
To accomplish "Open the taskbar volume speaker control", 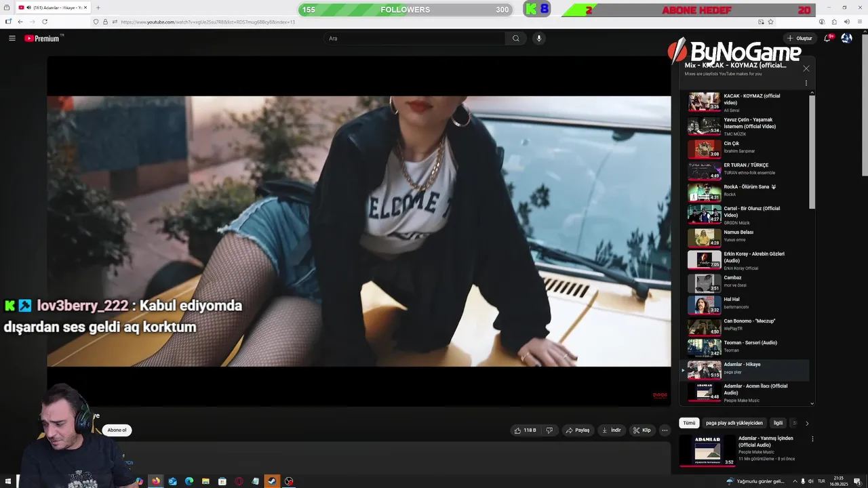I will 812,481.
